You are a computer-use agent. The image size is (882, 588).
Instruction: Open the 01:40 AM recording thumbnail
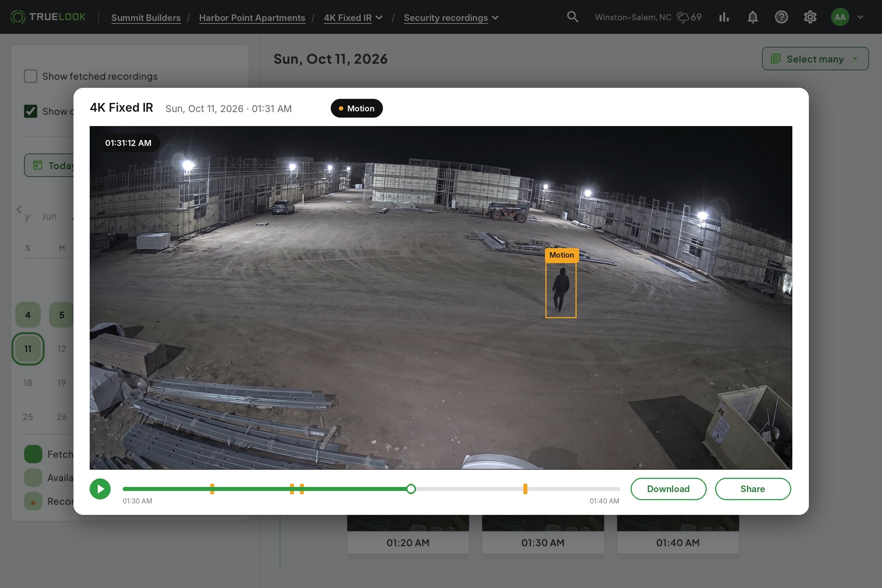click(678, 534)
